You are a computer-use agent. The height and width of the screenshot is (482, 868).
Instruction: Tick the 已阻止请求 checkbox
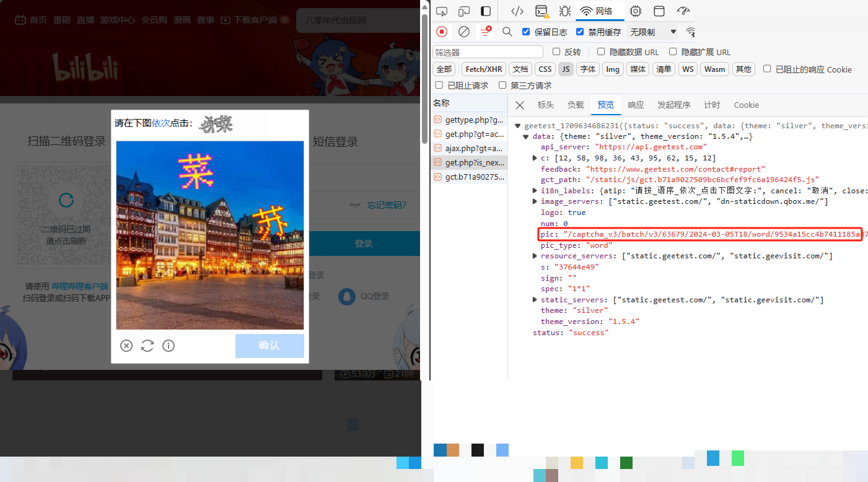[439, 85]
